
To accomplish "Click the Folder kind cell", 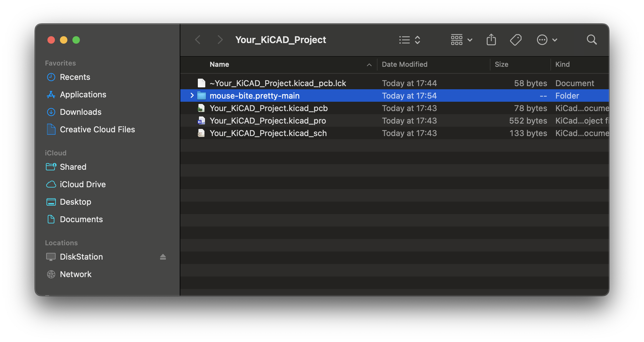I will 567,96.
